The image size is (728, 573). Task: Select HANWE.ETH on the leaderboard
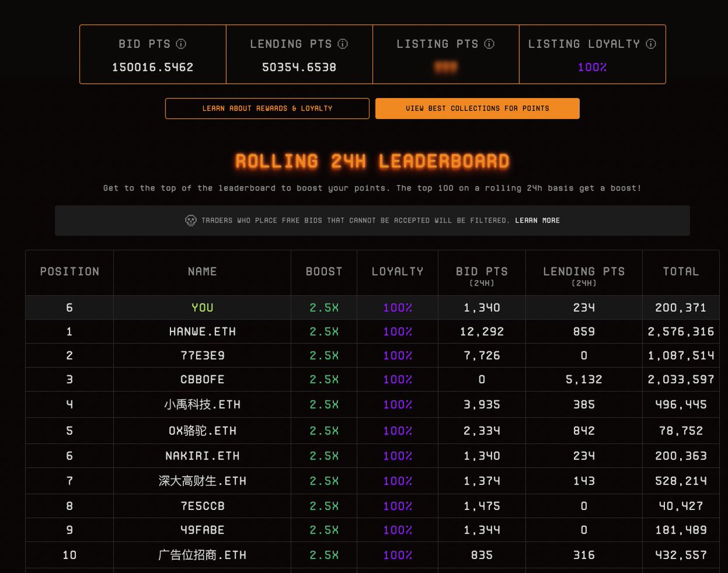click(202, 331)
